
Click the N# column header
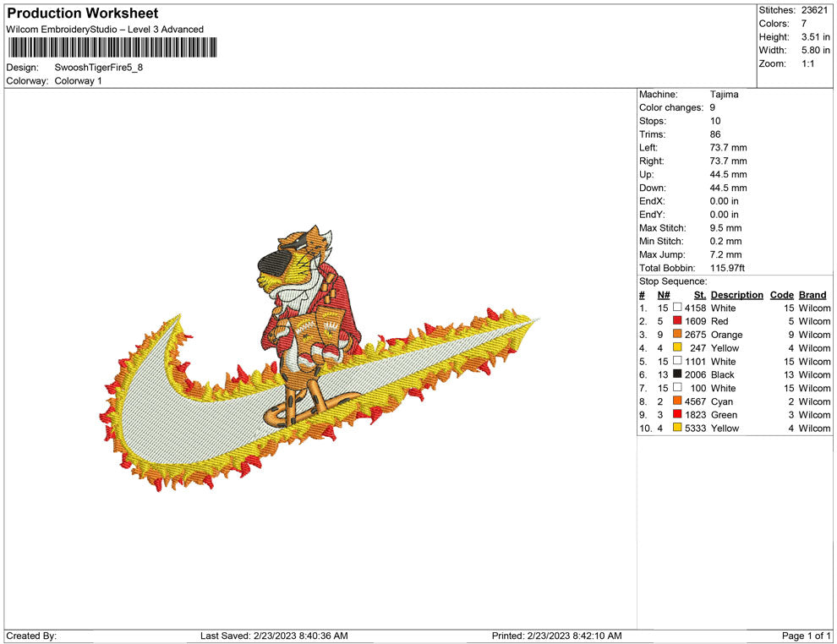point(664,295)
